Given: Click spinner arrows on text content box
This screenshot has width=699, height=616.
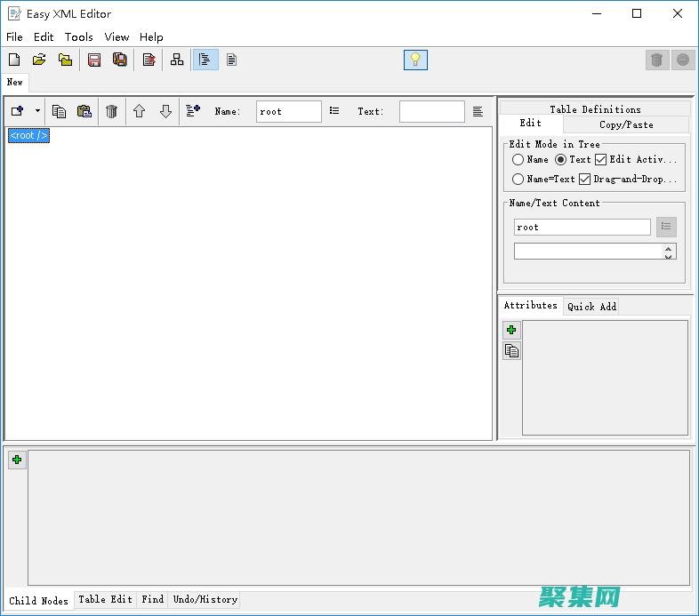Looking at the screenshot, I should click(668, 252).
